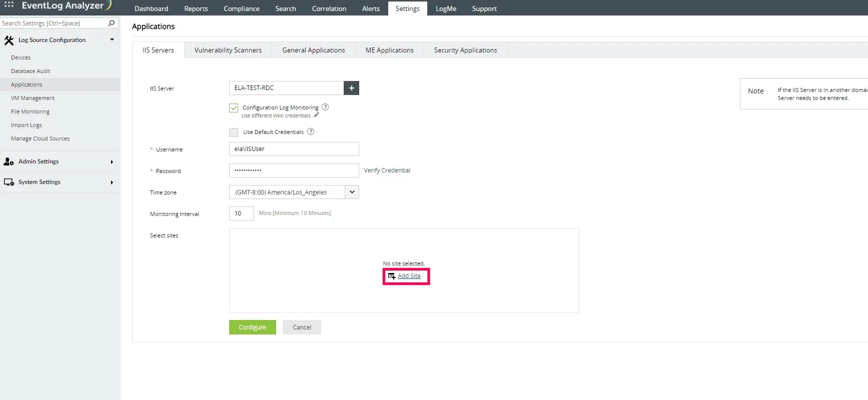The height and width of the screenshot is (400, 868).
Task: Uncheck Configuration Log Monitoring checkbox
Action: (x=234, y=108)
